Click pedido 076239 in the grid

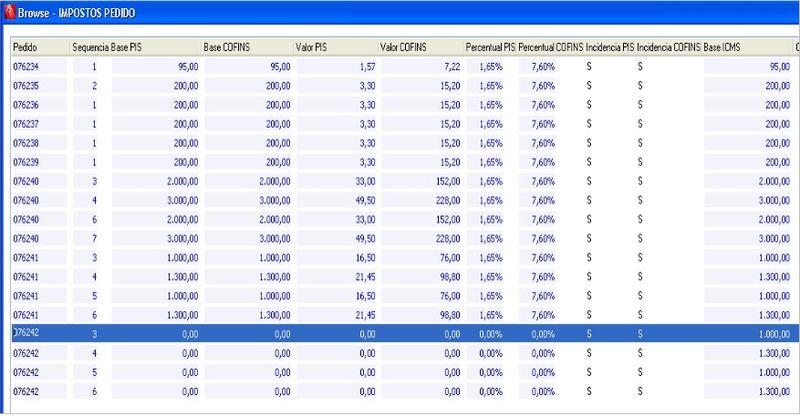pos(25,162)
